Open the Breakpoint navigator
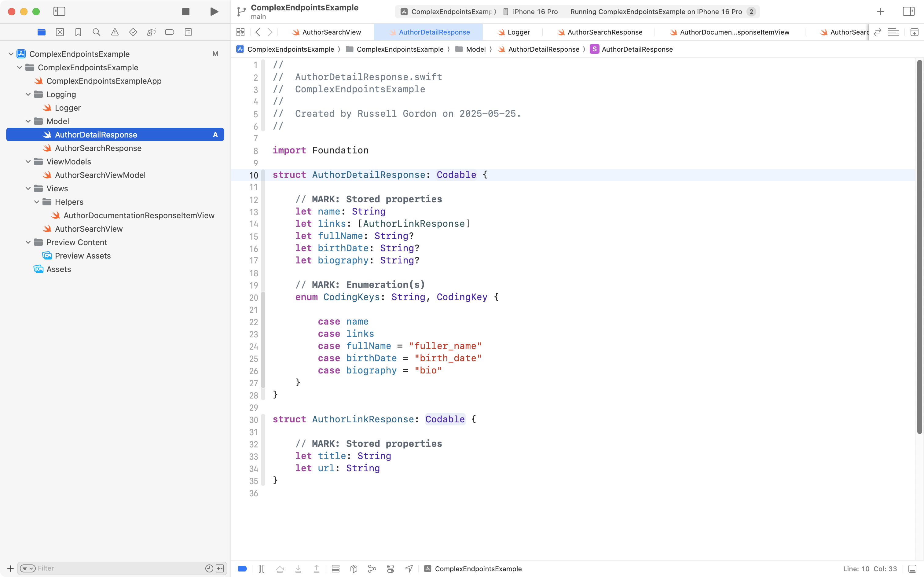This screenshot has height=577, width=924. [170, 32]
